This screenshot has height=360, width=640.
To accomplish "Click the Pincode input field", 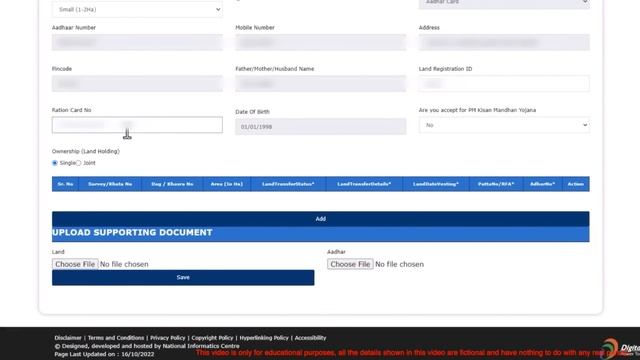I will [137, 84].
